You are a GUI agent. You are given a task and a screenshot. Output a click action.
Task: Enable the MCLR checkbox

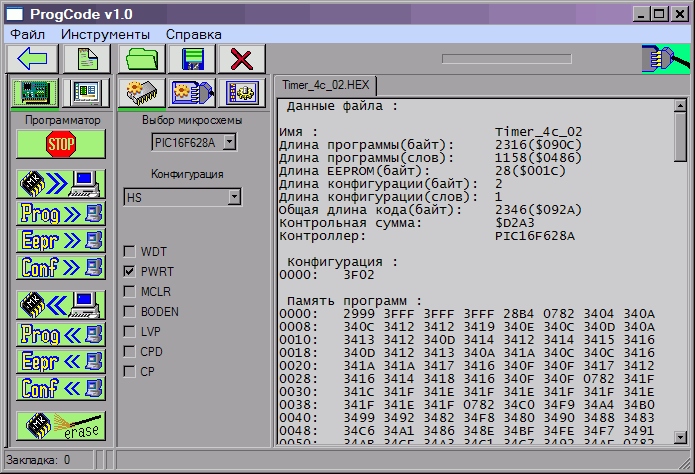(129, 291)
